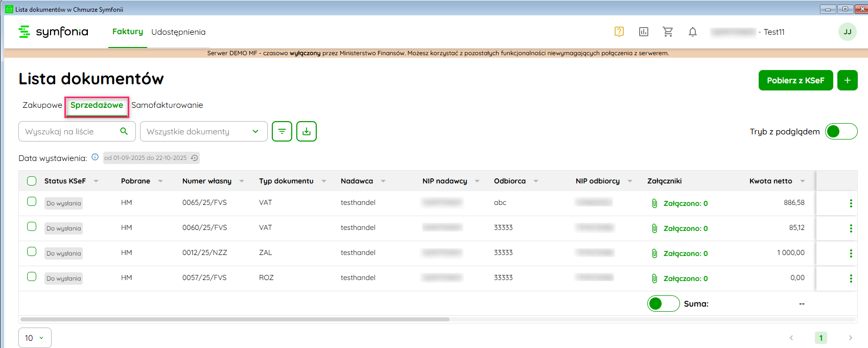Toggle the Suma switch

[x=663, y=304]
